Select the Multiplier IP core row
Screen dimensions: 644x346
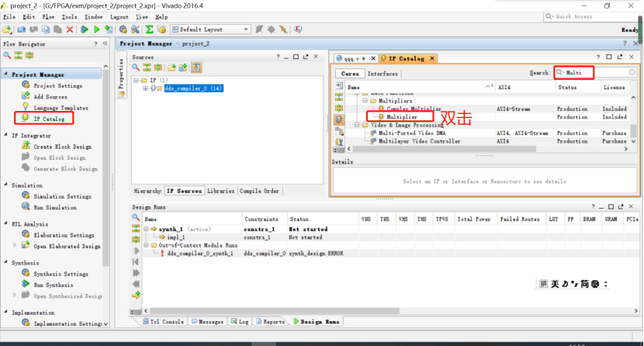click(x=486, y=117)
